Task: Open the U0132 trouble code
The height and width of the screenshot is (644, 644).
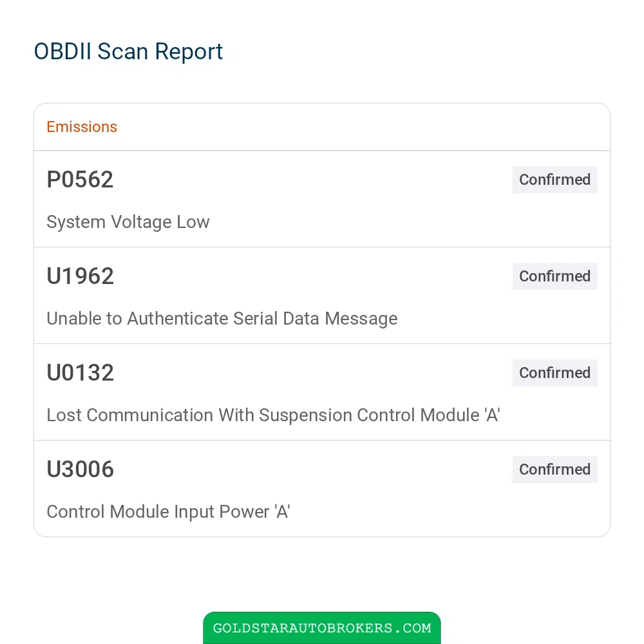Action: (80, 372)
